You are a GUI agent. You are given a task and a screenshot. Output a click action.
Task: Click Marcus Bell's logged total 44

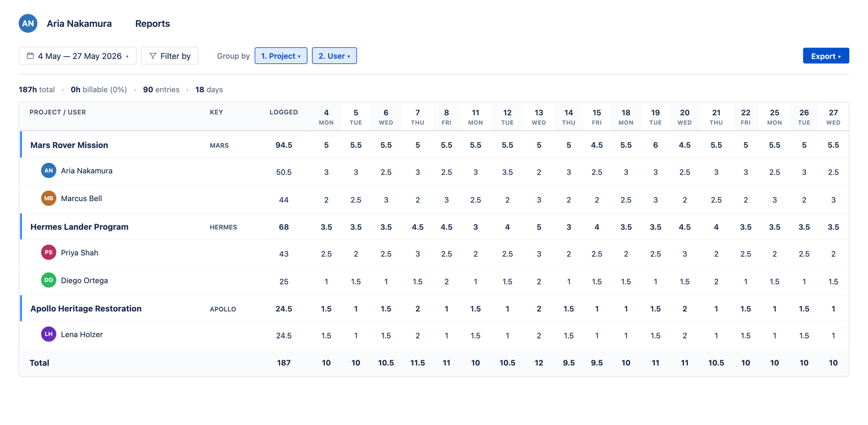pyautogui.click(x=284, y=200)
